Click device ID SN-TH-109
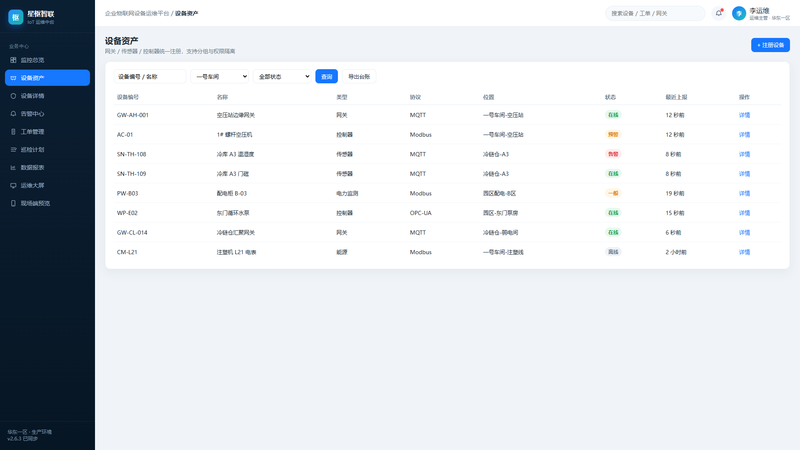 pos(131,173)
